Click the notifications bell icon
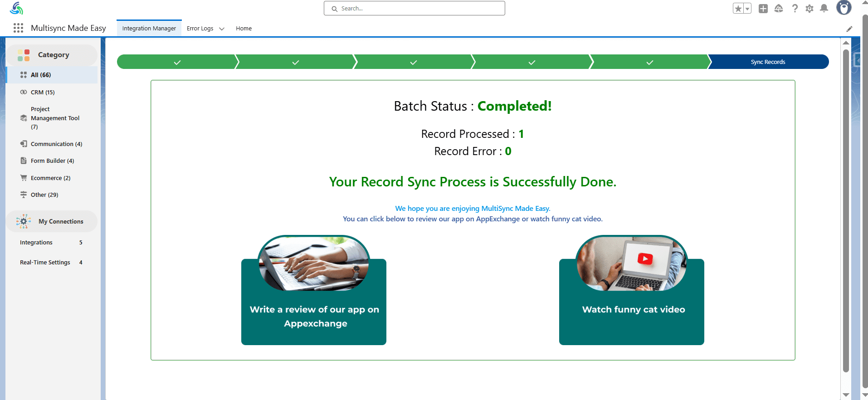This screenshot has width=868, height=400. click(x=824, y=8)
